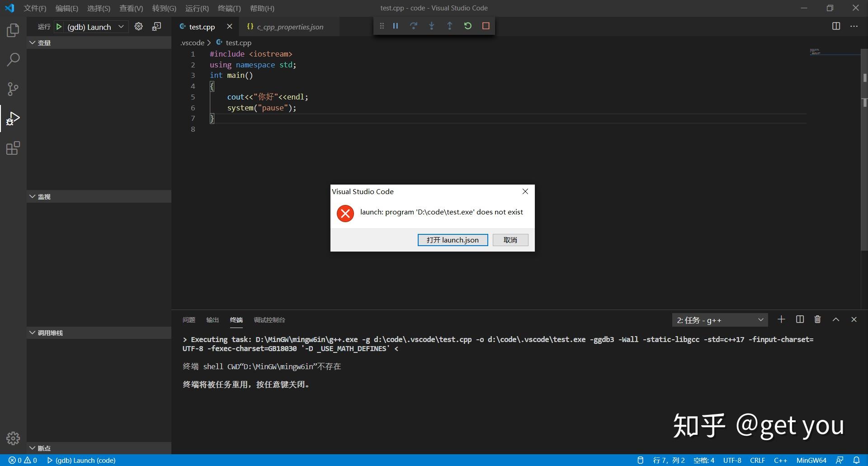The height and width of the screenshot is (466, 868).
Task: Dismiss the dialog with 取消
Action: (510, 240)
